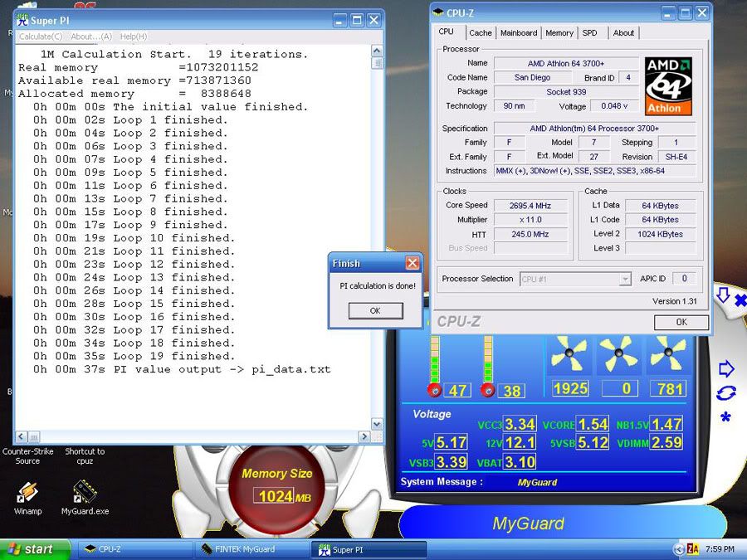Click the Multiplier value x 11.0

tap(530, 220)
